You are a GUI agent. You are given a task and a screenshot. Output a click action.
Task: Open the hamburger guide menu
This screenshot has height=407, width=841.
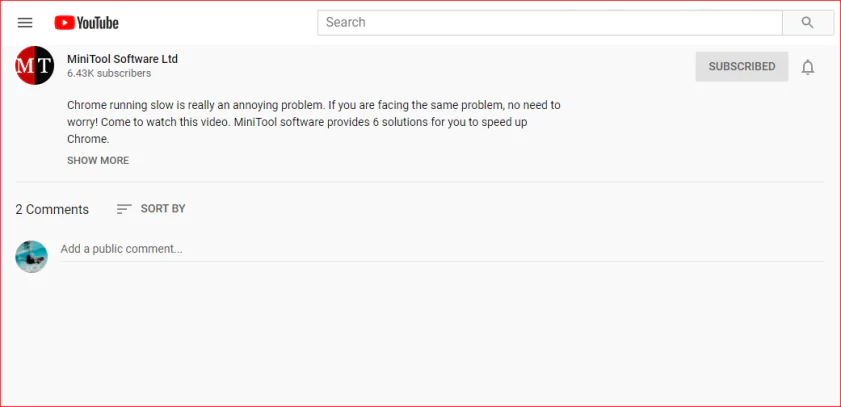coord(25,22)
